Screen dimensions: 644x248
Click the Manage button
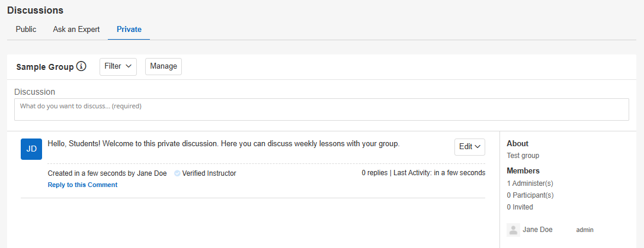[x=164, y=66]
